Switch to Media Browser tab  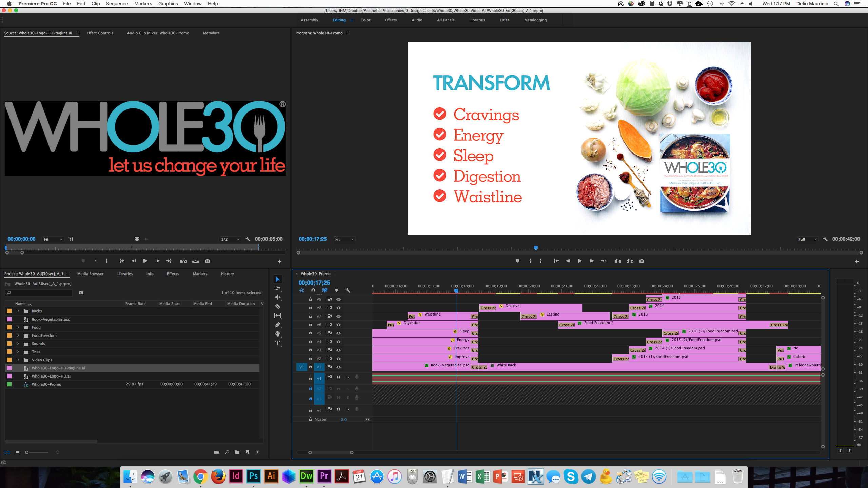[91, 274]
